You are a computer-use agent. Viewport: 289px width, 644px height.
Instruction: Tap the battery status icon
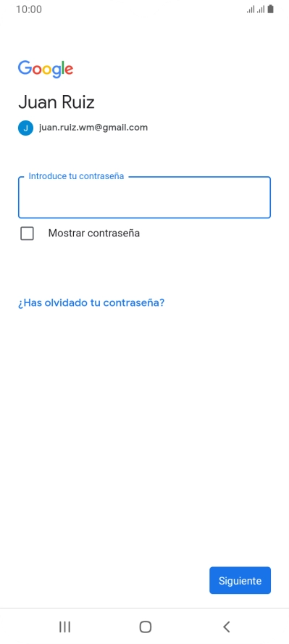pos(271,9)
